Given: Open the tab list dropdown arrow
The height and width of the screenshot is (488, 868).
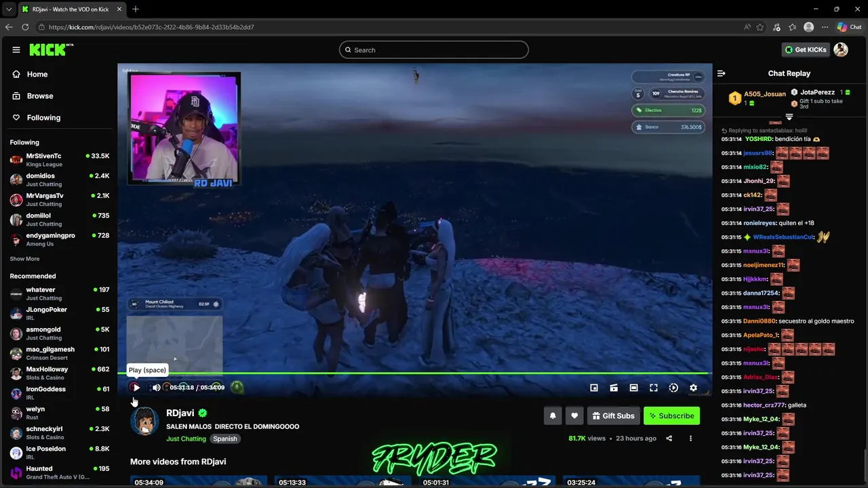Looking at the screenshot, I should (x=9, y=9).
